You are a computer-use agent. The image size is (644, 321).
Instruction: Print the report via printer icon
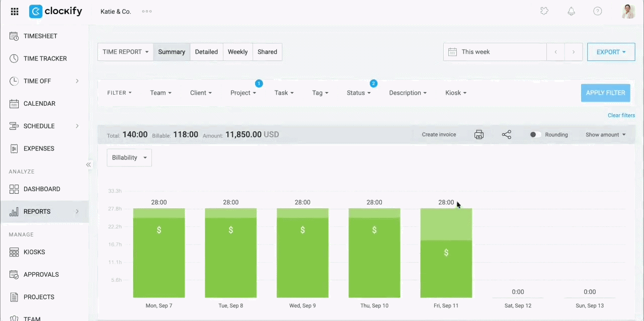pos(479,134)
